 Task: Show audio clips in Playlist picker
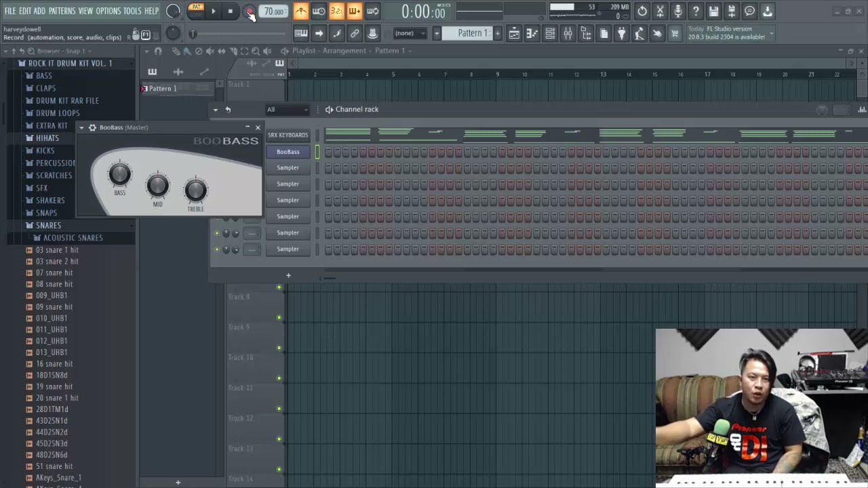tap(178, 72)
